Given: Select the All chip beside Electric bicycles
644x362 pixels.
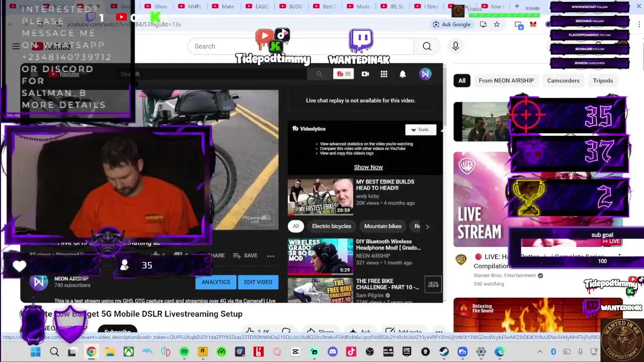Looking at the screenshot, I should pos(296,226).
